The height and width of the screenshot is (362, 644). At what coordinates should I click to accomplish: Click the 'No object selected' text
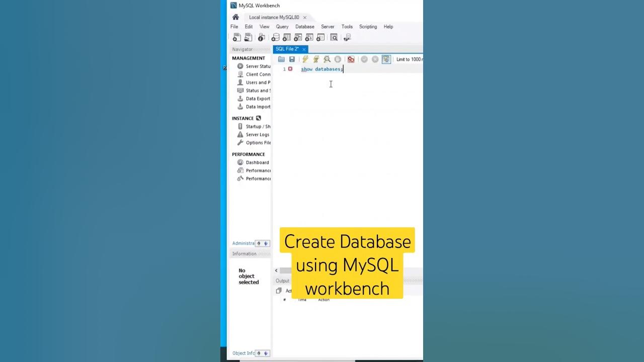point(249,277)
